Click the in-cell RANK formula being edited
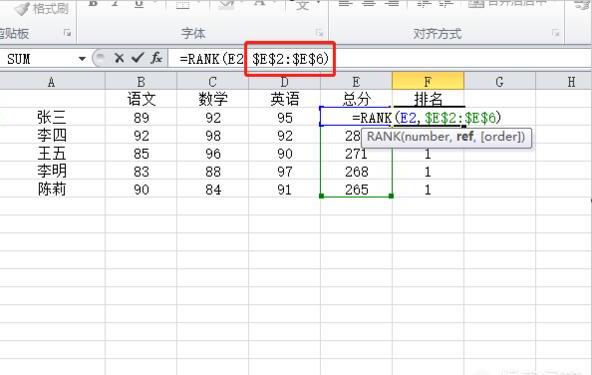This screenshot has height=375, width=592. (x=427, y=117)
